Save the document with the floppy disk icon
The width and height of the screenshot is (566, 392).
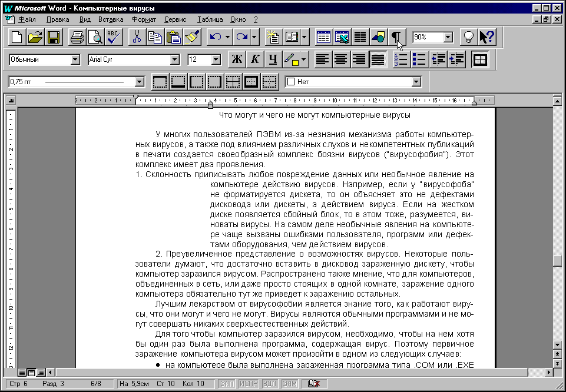[x=54, y=37]
